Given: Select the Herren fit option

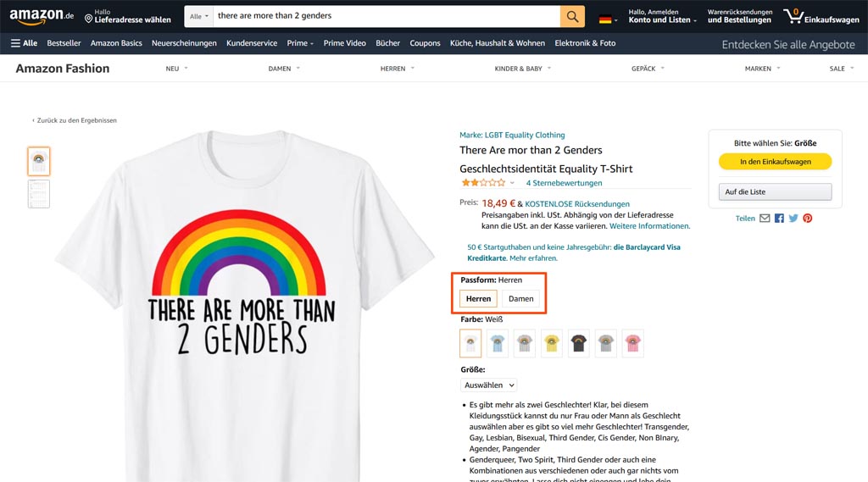Looking at the screenshot, I should pyautogui.click(x=478, y=299).
